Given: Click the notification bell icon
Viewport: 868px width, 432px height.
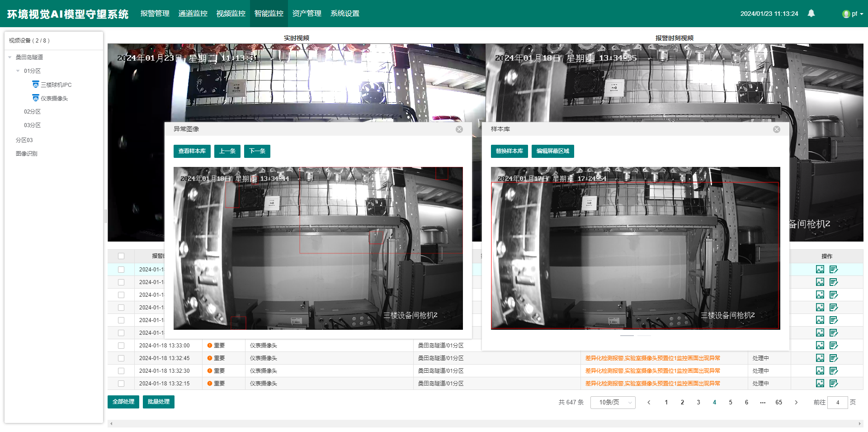Looking at the screenshot, I should coord(811,14).
